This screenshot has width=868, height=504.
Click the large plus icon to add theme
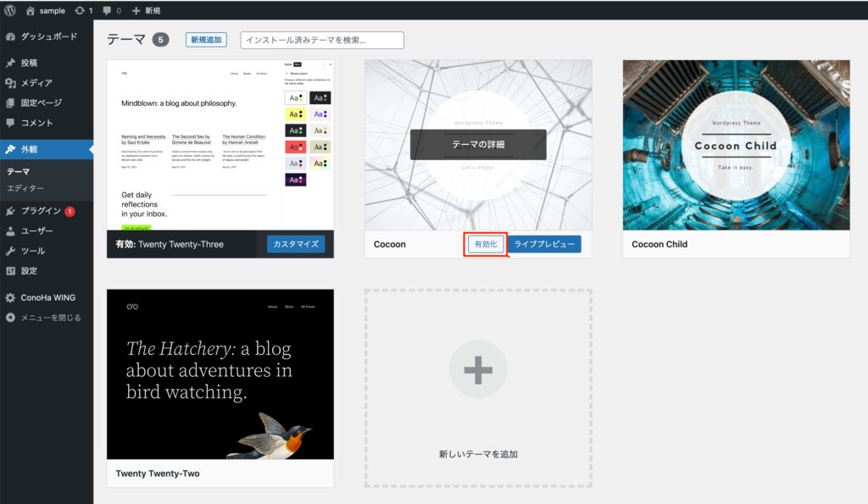478,369
